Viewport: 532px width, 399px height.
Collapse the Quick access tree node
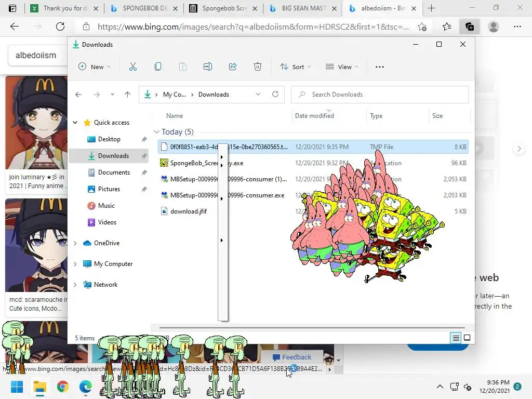(75, 123)
